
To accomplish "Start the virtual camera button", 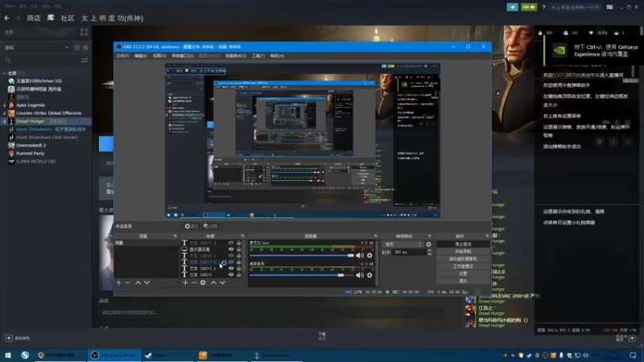I will click(x=463, y=258).
